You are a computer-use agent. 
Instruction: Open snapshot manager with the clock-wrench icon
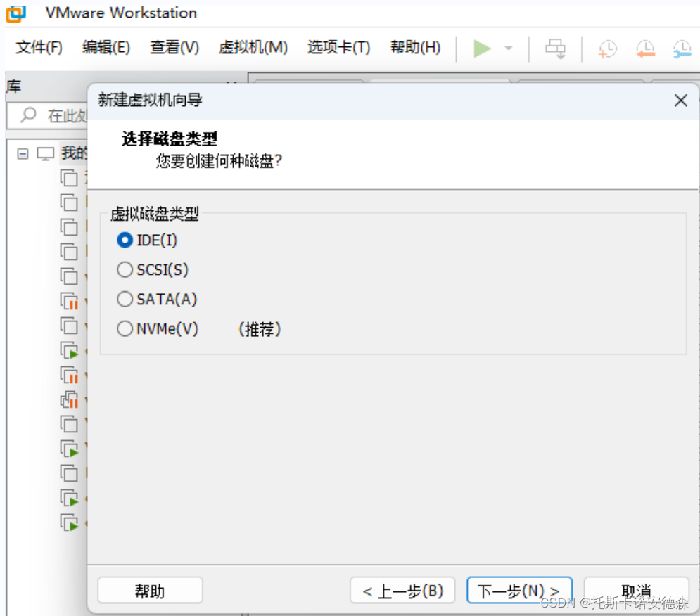[x=682, y=49]
